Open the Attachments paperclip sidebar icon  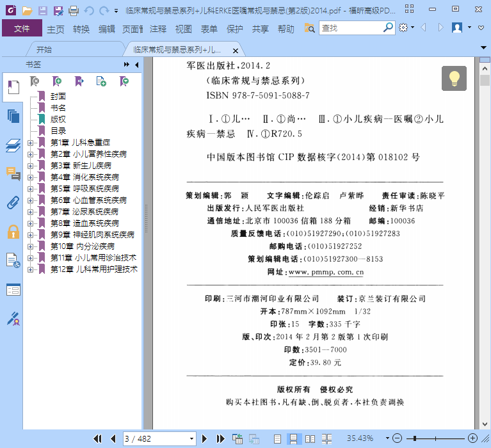point(13,202)
